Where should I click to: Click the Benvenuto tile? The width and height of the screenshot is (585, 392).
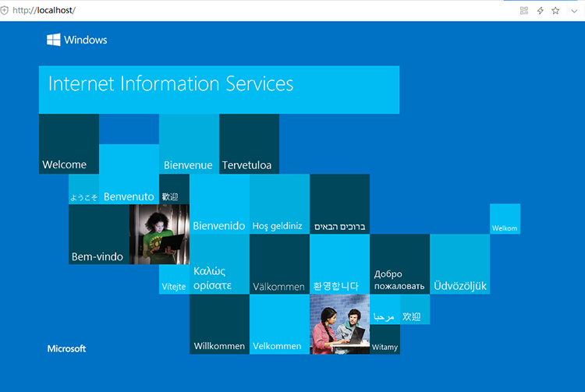pyautogui.click(x=129, y=174)
